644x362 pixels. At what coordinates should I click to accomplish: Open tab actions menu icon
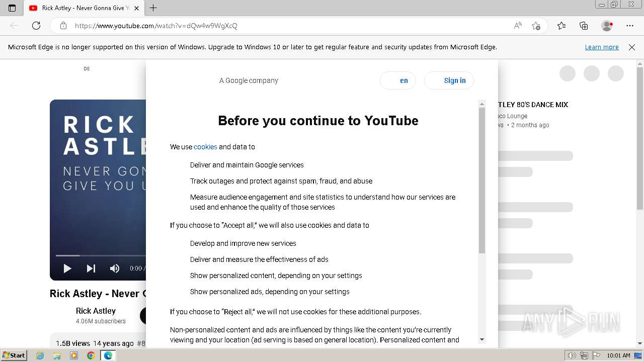click(12, 8)
